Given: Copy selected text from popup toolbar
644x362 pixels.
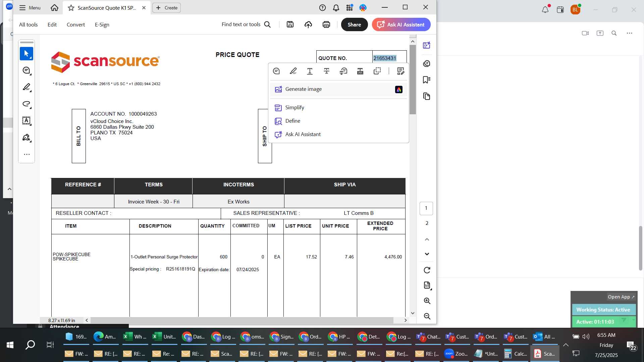Looking at the screenshot, I should click(377, 71).
